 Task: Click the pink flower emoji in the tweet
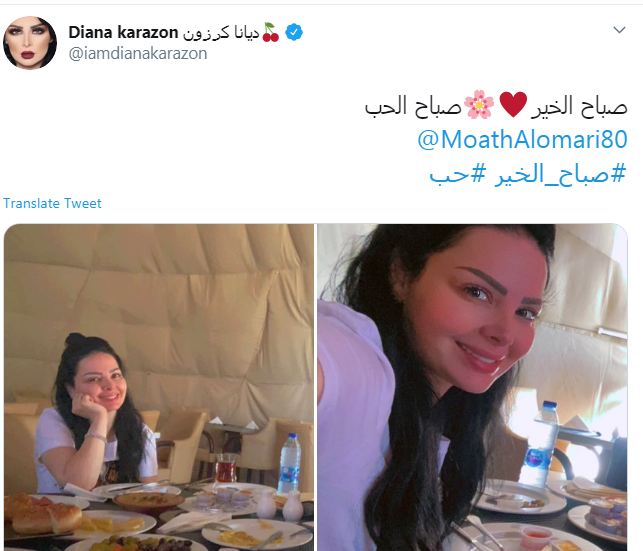point(479,105)
